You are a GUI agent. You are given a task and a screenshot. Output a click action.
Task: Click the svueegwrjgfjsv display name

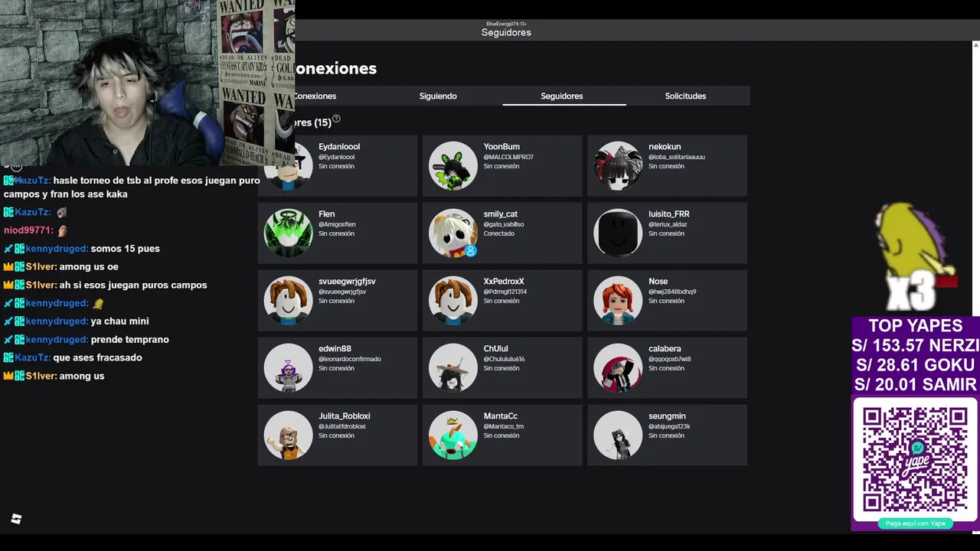(347, 282)
